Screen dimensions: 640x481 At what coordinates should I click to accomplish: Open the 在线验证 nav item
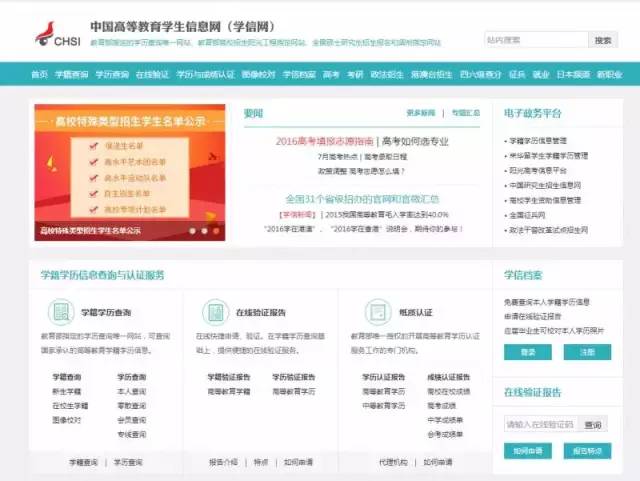(152, 74)
